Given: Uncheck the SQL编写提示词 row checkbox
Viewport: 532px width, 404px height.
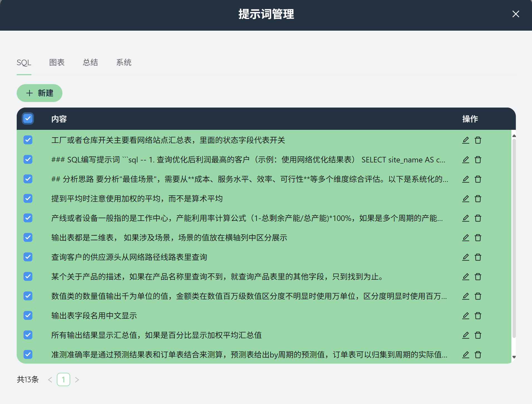Looking at the screenshot, I should click(x=28, y=159).
